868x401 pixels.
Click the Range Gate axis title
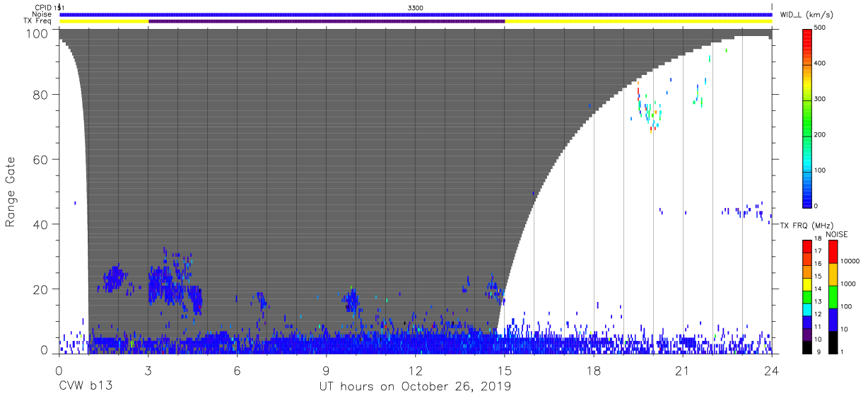pyautogui.click(x=11, y=192)
